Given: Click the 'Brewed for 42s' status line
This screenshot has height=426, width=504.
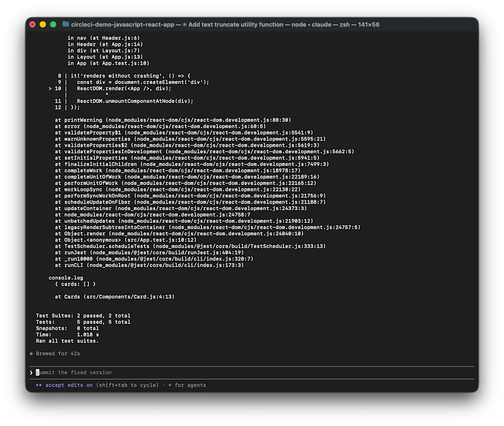Looking at the screenshot, I should click(58, 354).
